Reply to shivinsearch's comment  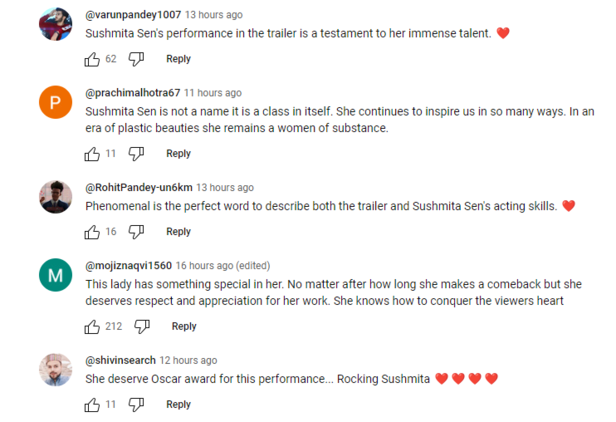(x=178, y=405)
